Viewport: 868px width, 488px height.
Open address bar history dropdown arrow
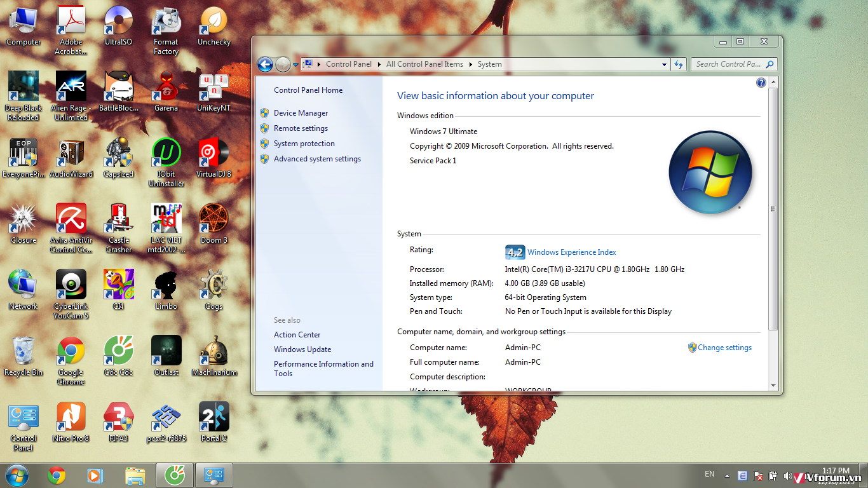(664, 64)
